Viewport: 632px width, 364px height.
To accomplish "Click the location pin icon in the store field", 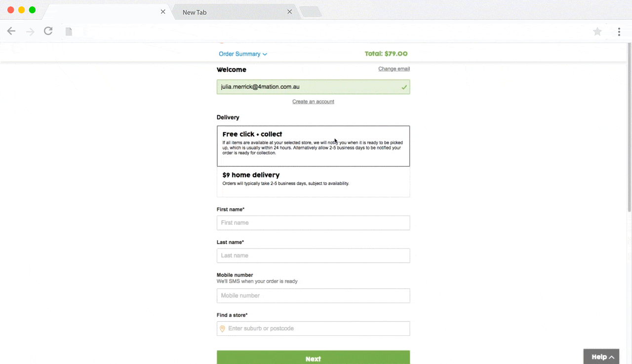I will pos(222,328).
